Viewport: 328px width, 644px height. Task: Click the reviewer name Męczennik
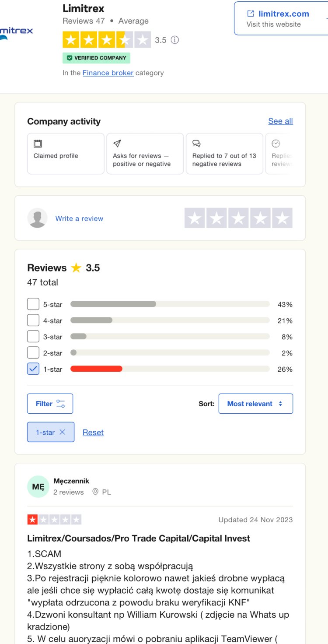point(71,481)
